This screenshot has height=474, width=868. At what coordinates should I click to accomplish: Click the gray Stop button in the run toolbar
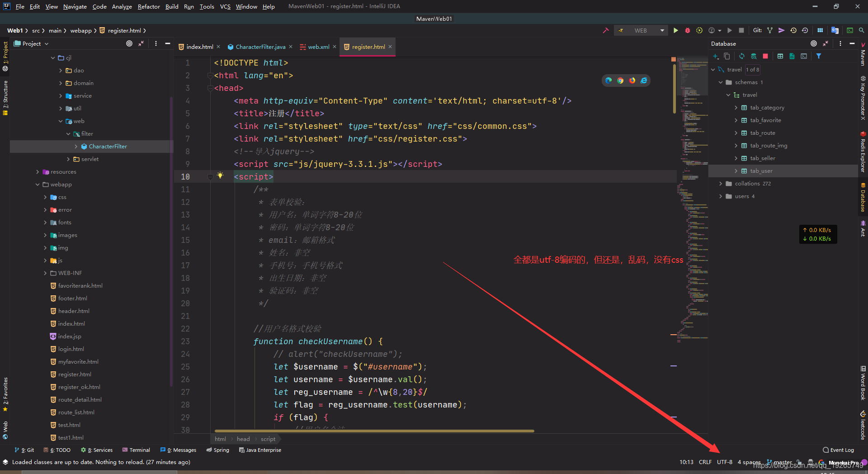tap(741, 30)
